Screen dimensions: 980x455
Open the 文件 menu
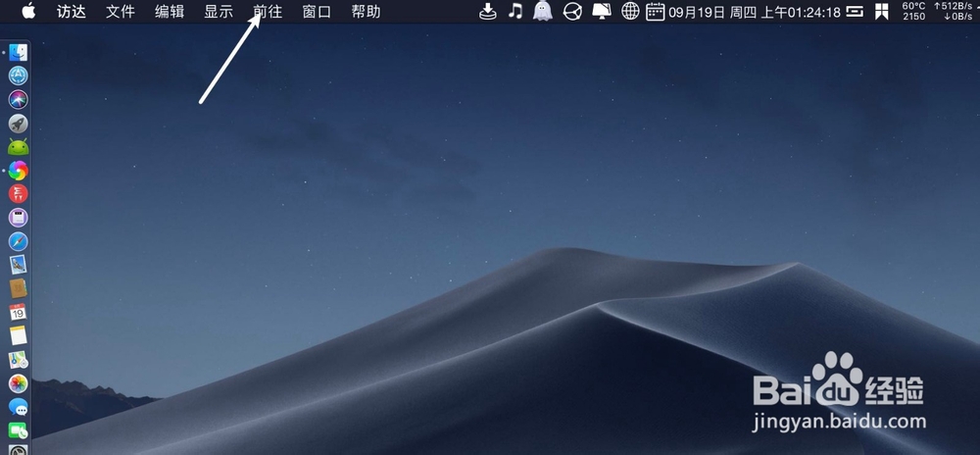(x=121, y=11)
